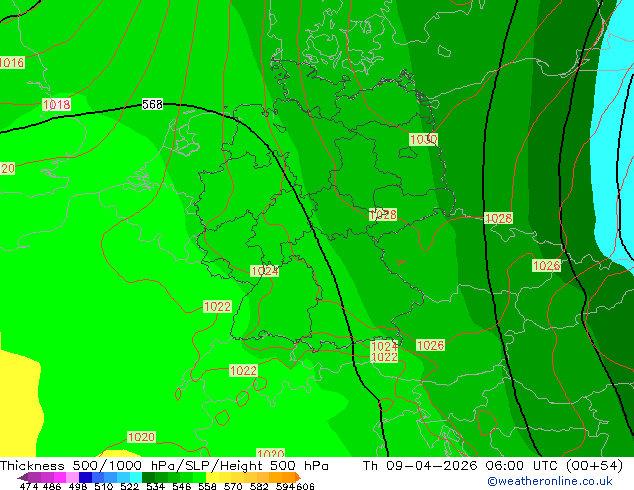Click the date text 'Th 09-04-2026 06:00 UTC (00+54)'
Image resolution: width=634 pixels, height=490 pixels.
click(x=492, y=466)
